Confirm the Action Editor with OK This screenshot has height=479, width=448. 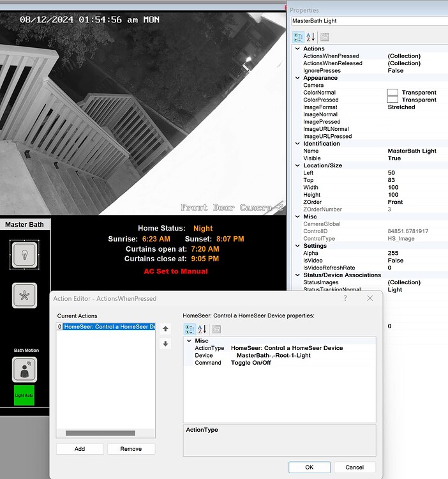[x=310, y=467]
